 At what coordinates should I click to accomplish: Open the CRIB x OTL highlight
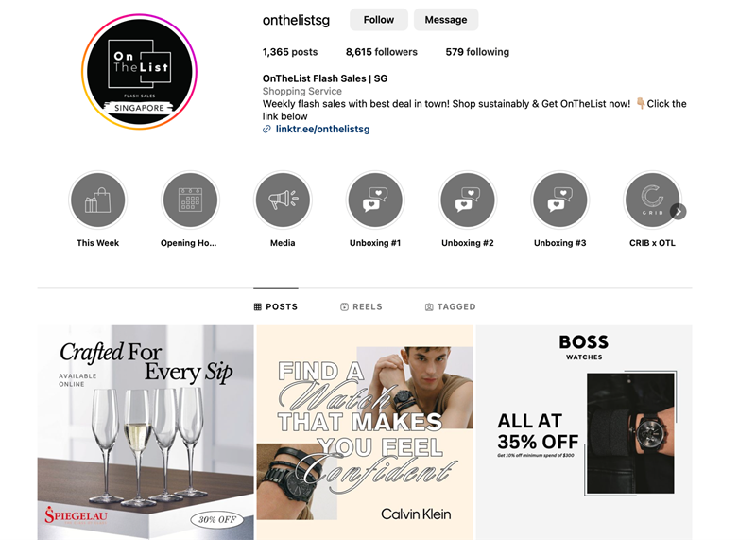652,200
